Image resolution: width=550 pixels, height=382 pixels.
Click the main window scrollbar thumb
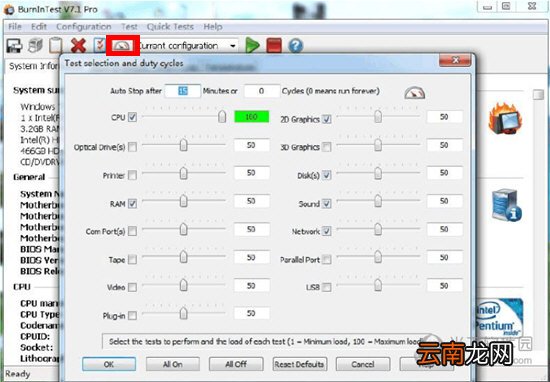pos(538,94)
